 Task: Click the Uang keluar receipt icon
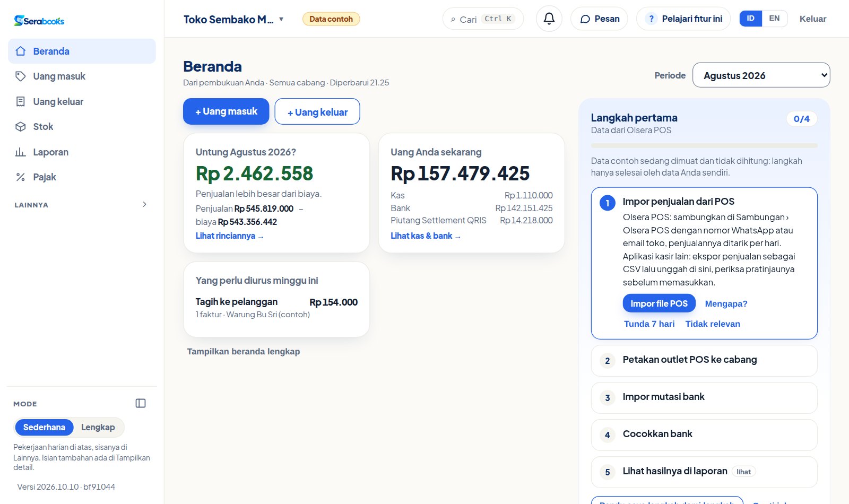tap(21, 101)
